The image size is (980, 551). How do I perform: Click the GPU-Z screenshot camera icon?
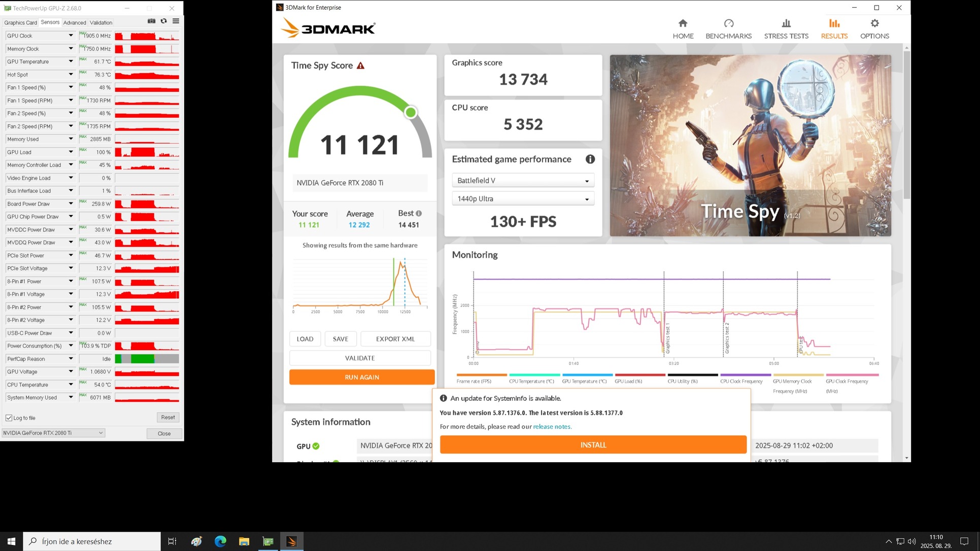click(151, 21)
